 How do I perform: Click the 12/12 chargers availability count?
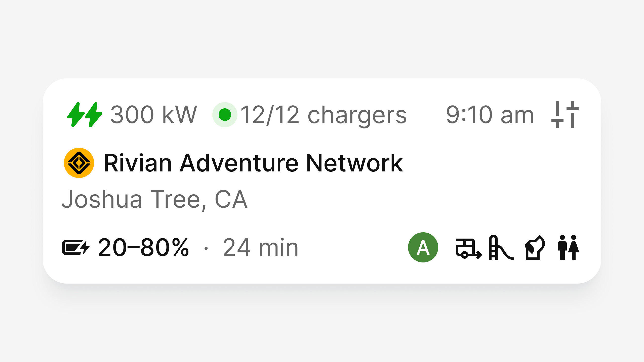[323, 115]
